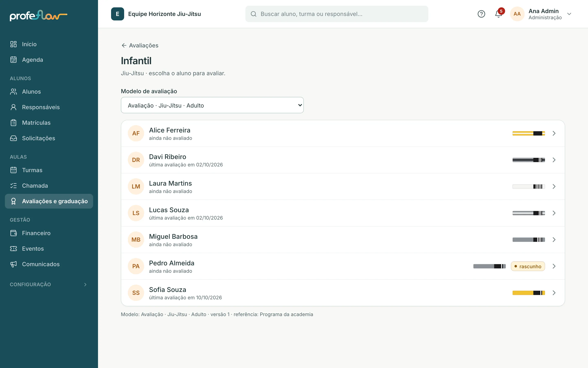The height and width of the screenshot is (368, 588).
Task: Expand the Ana Admin account chevron
Action: coord(569,14)
